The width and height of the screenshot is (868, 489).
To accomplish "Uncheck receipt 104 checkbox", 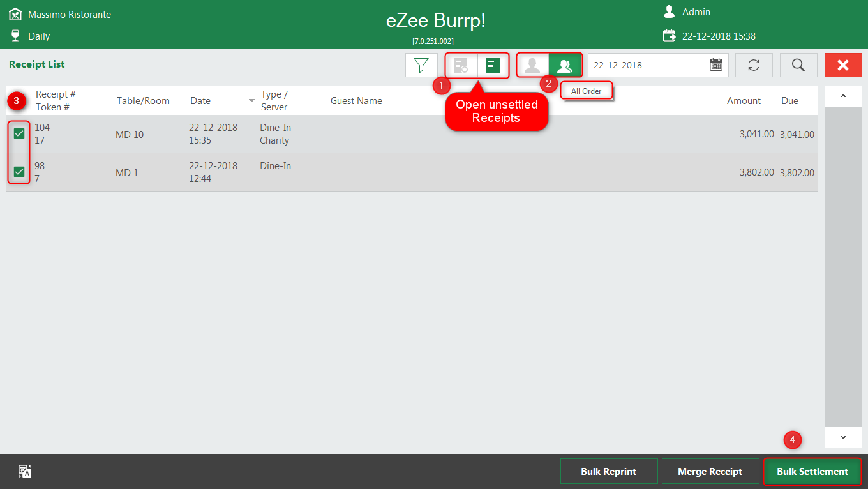I will click(x=19, y=133).
